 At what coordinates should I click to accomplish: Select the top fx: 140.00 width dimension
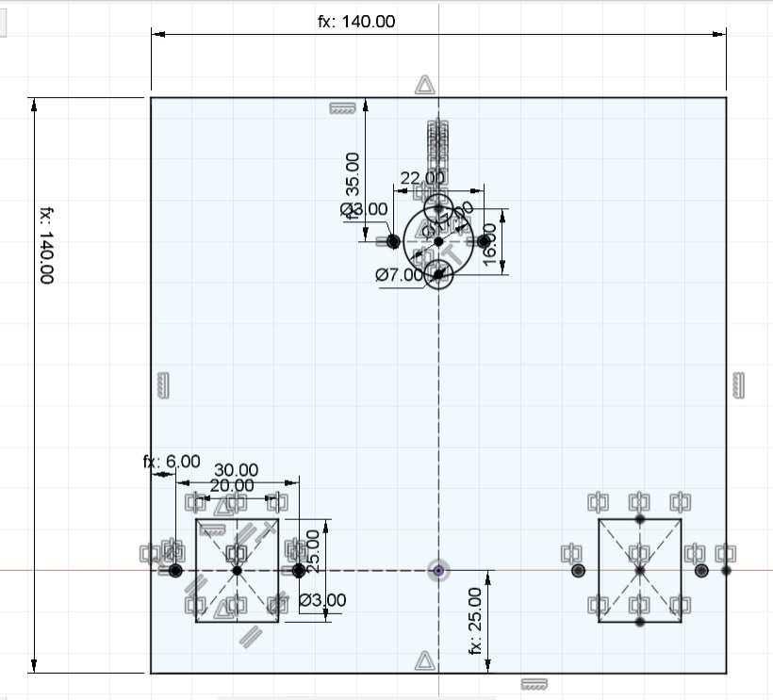click(x=356, y=22)
